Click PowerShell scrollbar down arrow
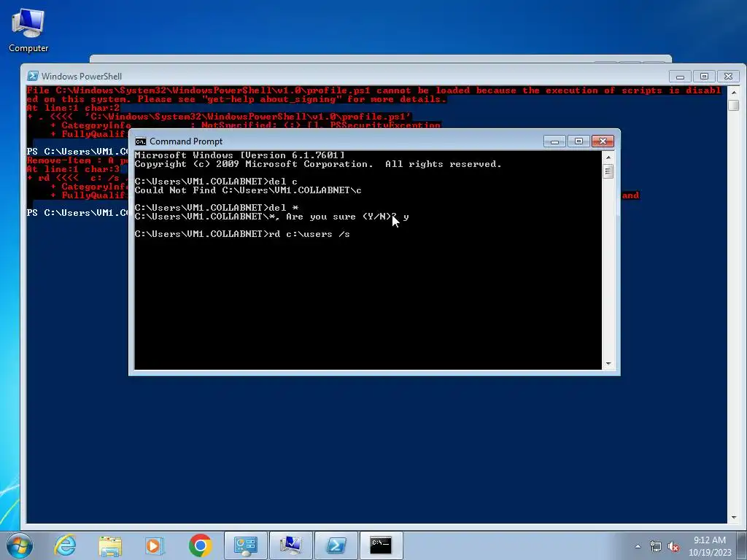 734,517
